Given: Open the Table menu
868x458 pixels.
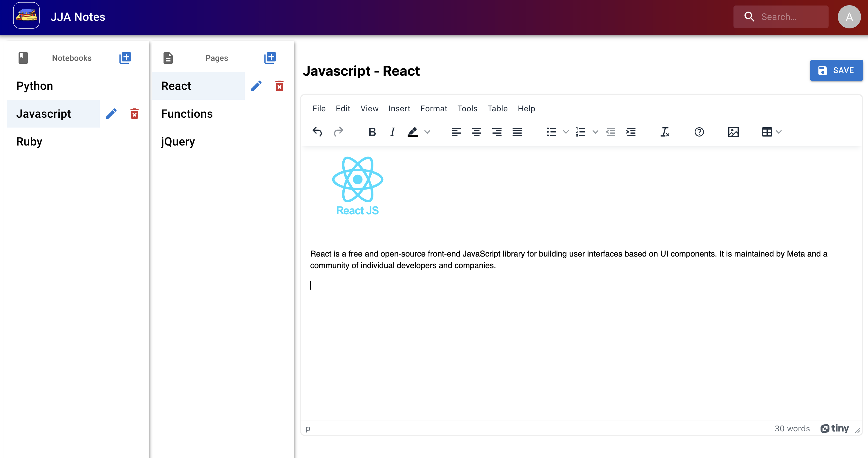Looking at the screenshot, I should tap(497, 108).
